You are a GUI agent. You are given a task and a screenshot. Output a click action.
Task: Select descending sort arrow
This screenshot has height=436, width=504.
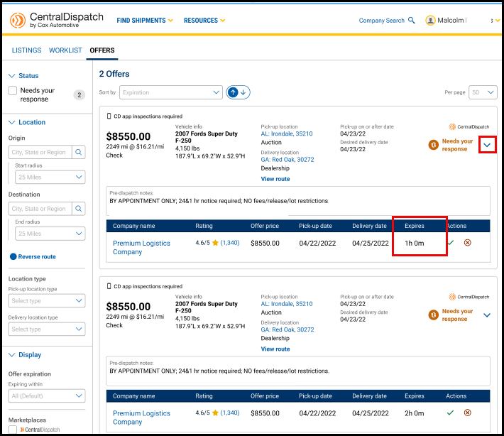pyautogui.click(x=243, y=92)
